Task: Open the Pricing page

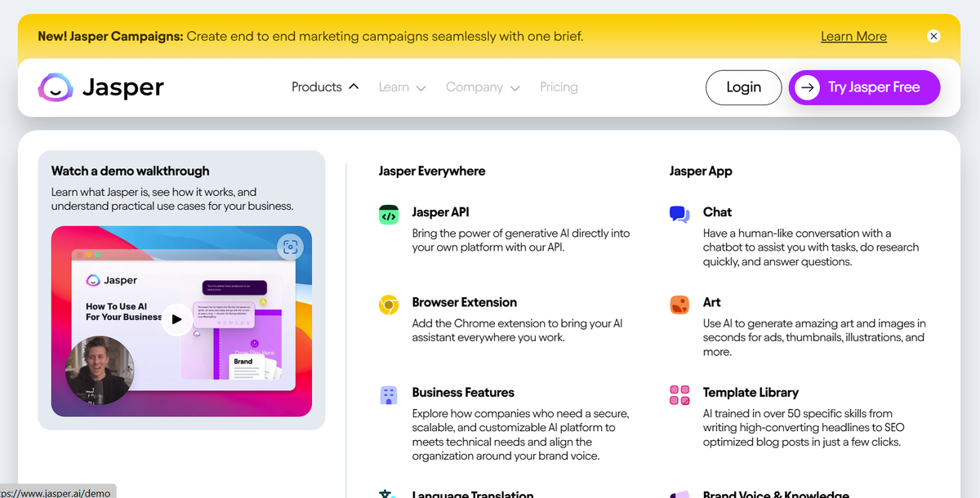Action: (x=559, y=87)
